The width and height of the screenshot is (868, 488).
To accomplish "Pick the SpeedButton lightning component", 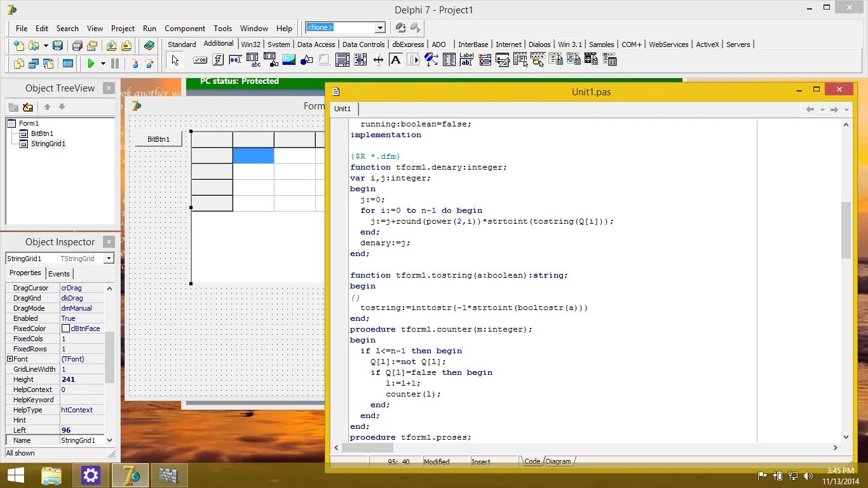I will pos(218,60).
